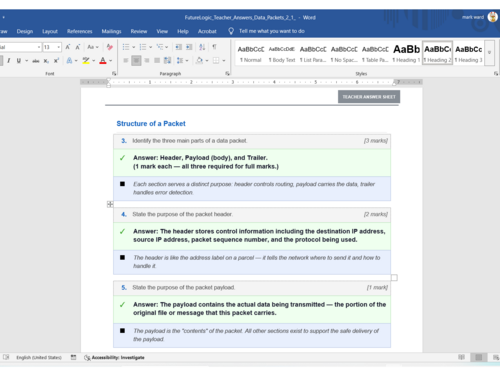Click English (United States) language indicator
Image resolution: width=500 pixels, height=375 pixels.
click(39, 358)
